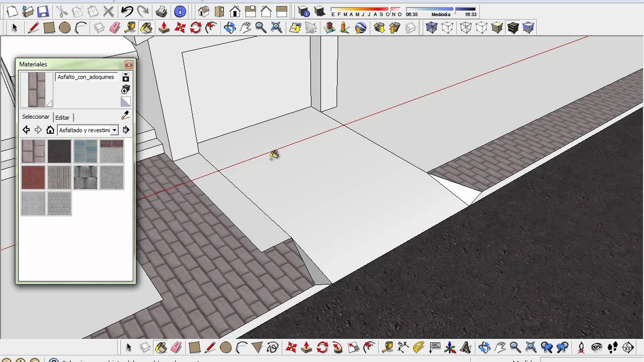Screen dimensions: 644x362
Task: Open the material library dropdown Asfaltado y revestimi
Action: (88, 130)
